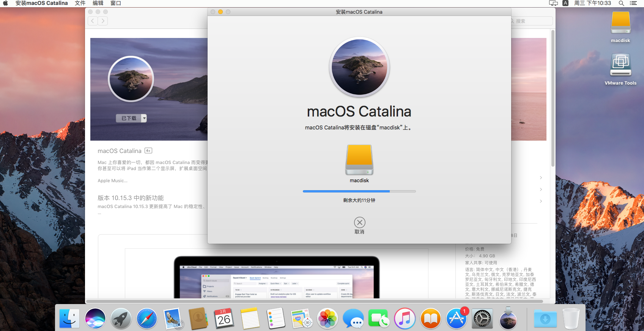The height and width of the screenshot is (331, 644).
Task: Click the Catalina icon in App Store banner
Action: pos(131,79)
